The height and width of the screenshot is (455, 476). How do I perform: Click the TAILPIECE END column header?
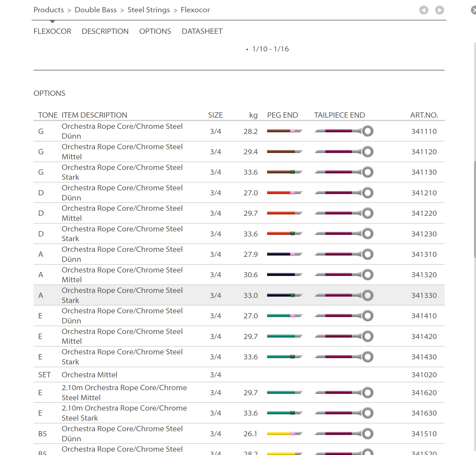click(x=340, y=115)
